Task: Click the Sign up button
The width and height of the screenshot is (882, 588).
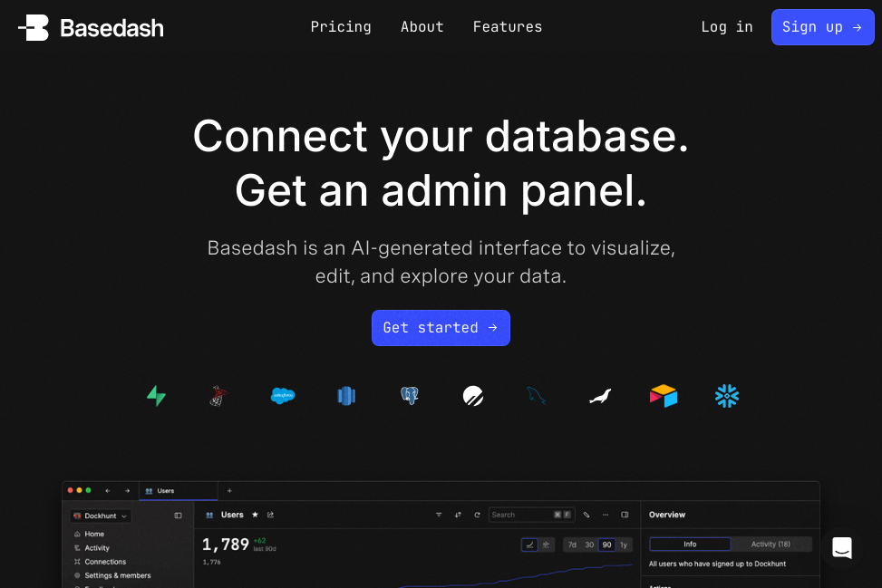Action: (822, 27)
